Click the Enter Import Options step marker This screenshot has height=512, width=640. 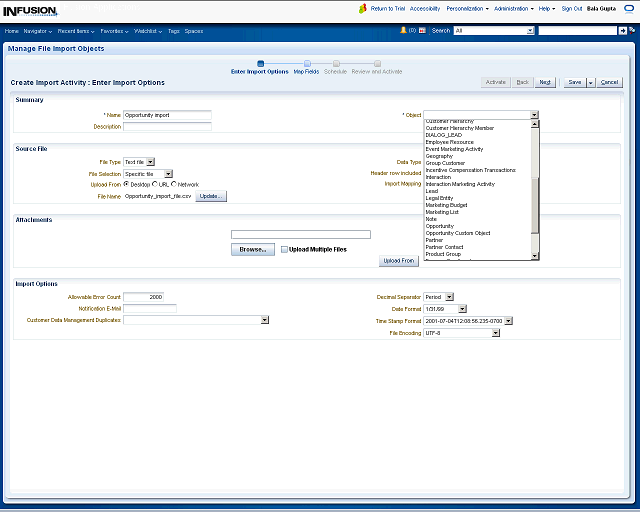tap(260, 63)
